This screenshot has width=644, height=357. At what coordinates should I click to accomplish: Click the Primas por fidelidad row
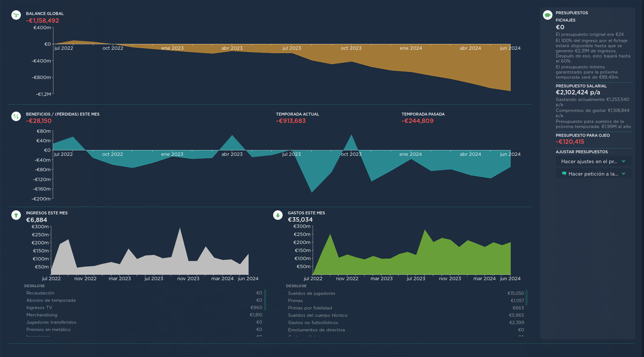coord(406,308)
